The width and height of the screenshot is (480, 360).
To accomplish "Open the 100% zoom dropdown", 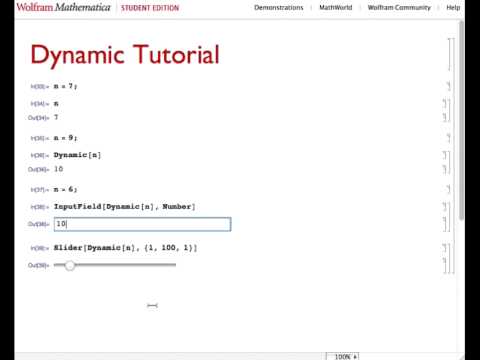I will tap(342, 356).
